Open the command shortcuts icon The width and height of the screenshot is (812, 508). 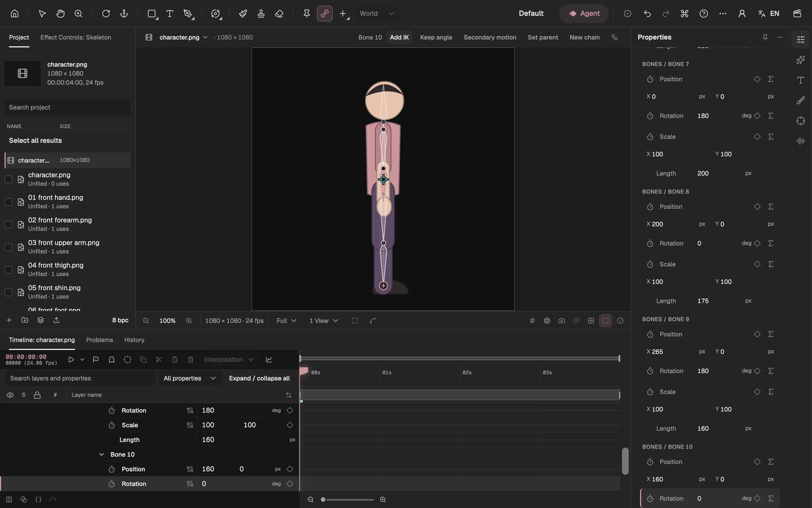pyautogui.click(x=685, y=14)
